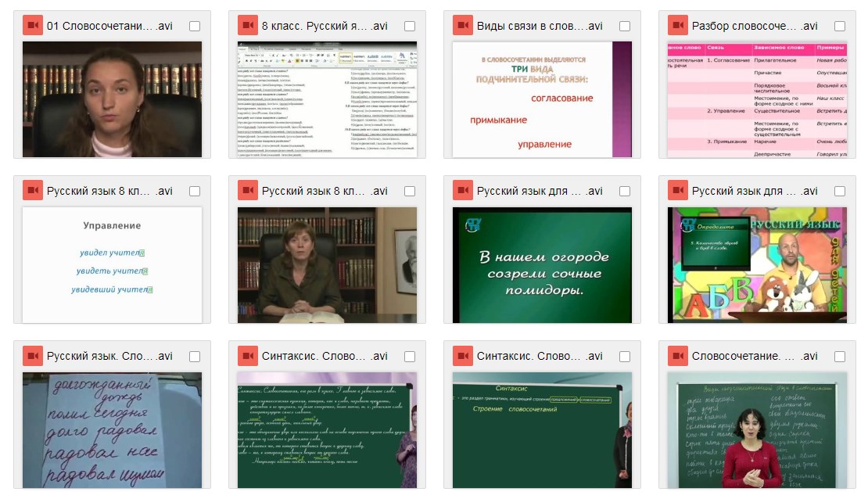The image size is (868, 499).
Task: Click video icon of "01 Словосочетани... .avi"
Action: tap(33, 26)
